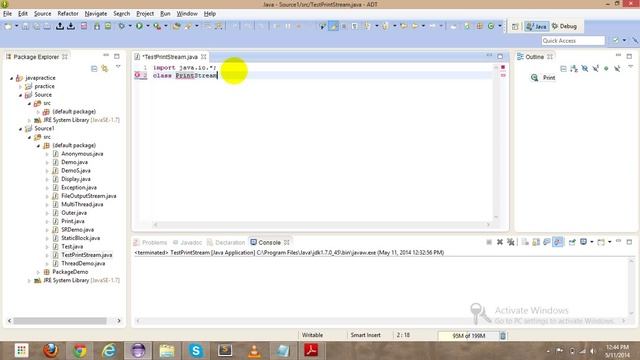Toggle Hide Static Members in Outline toolbar
This screenshot has width=640, height=360.
[596, 69]
